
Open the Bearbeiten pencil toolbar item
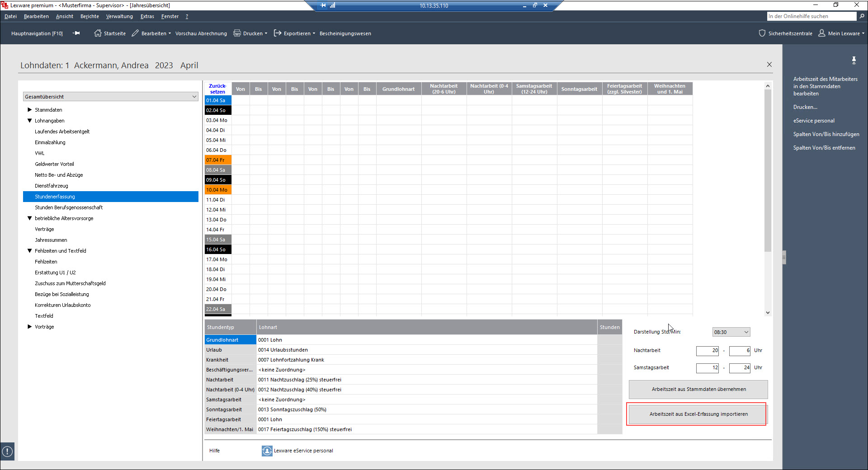(x=135, y=33)
